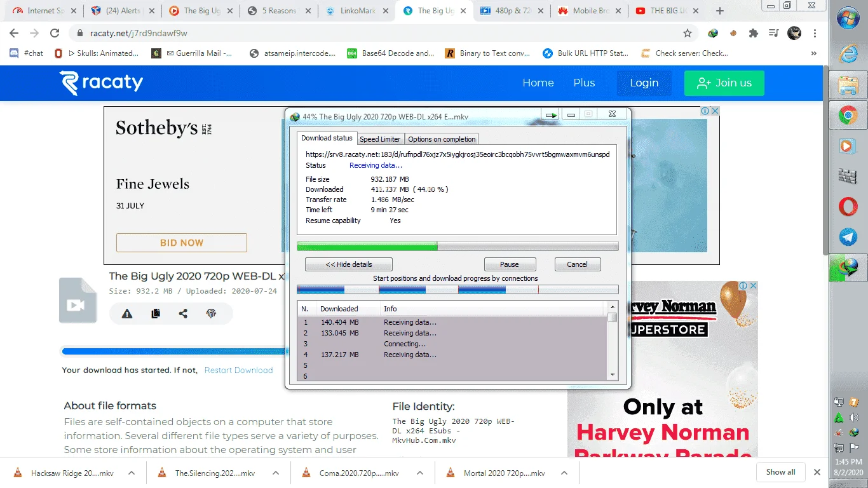Viewport: 868px width, 488px height.
Task: Click the green Join us button
Action: click(x=724, y=83)
